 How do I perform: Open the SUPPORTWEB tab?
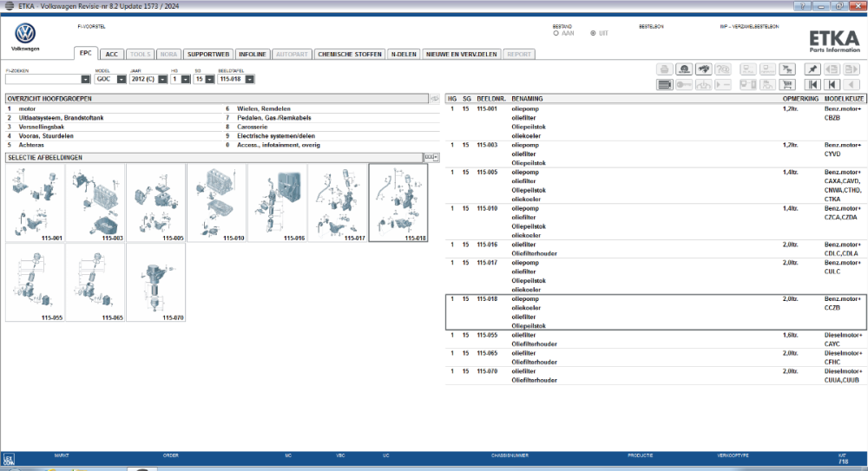point(208,55)
